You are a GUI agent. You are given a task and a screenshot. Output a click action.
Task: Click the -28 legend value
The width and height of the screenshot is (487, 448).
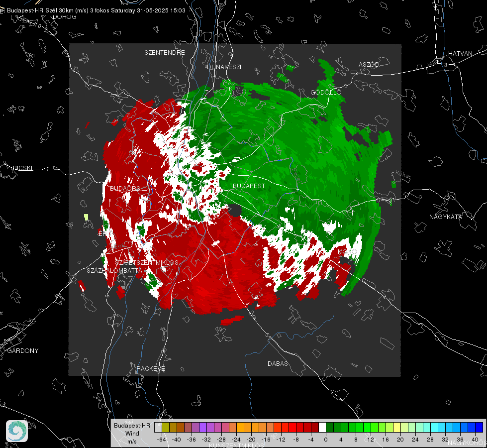tap(221, 440)
